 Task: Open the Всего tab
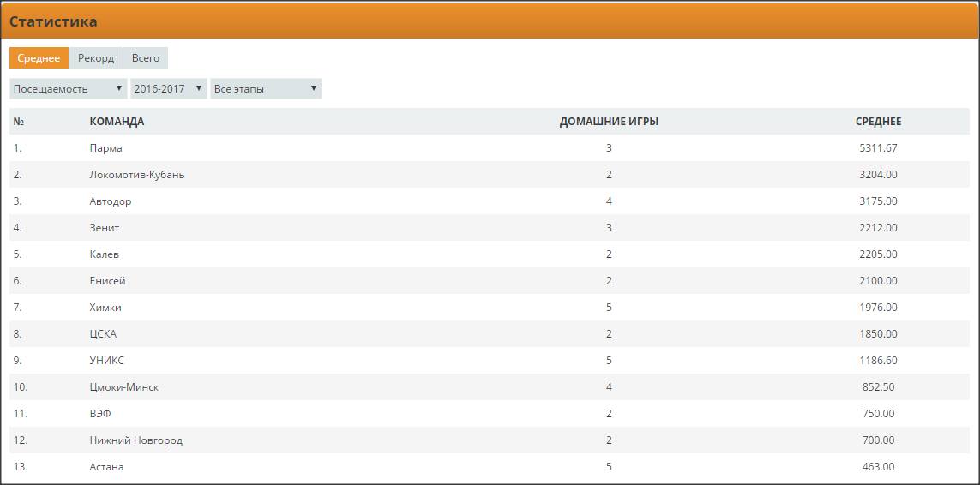tap(146, 58)
